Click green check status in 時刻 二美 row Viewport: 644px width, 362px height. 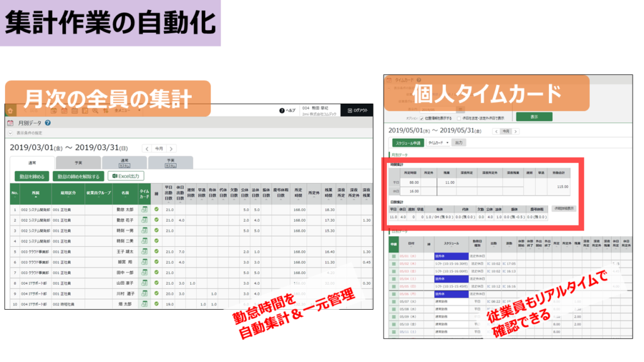click(x=157, y=241)
